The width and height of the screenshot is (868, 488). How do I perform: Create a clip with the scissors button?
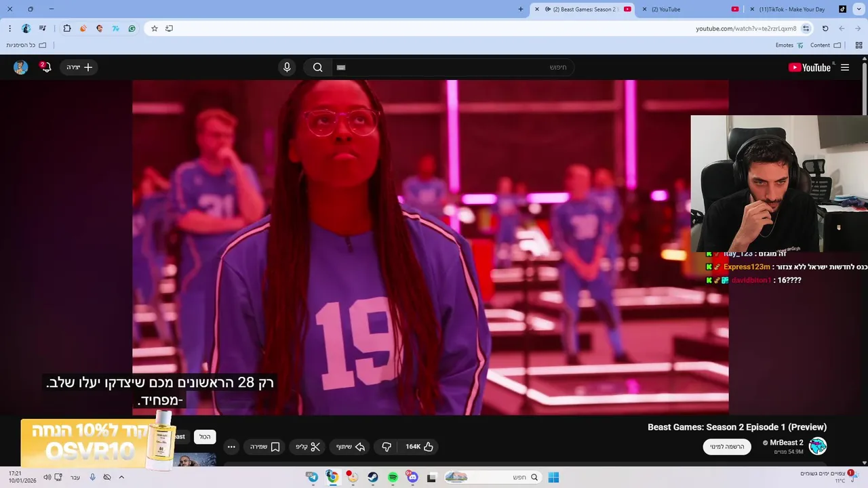point(308,447)
